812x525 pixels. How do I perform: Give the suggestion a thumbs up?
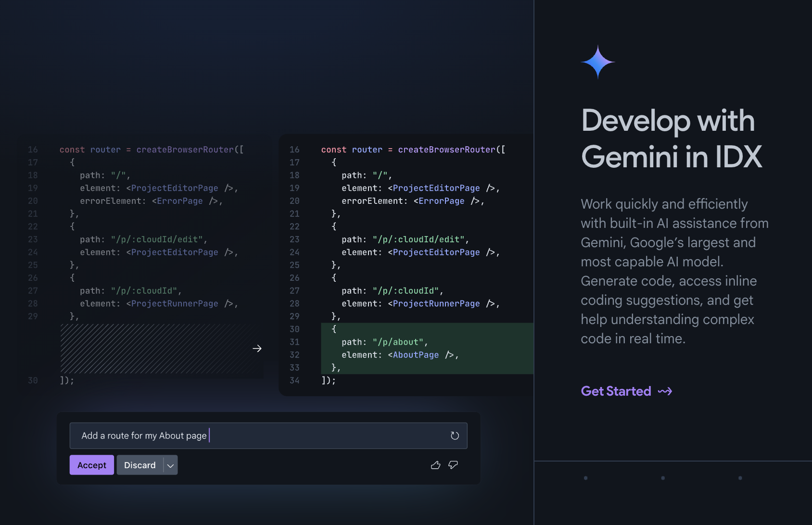[435, 465]
